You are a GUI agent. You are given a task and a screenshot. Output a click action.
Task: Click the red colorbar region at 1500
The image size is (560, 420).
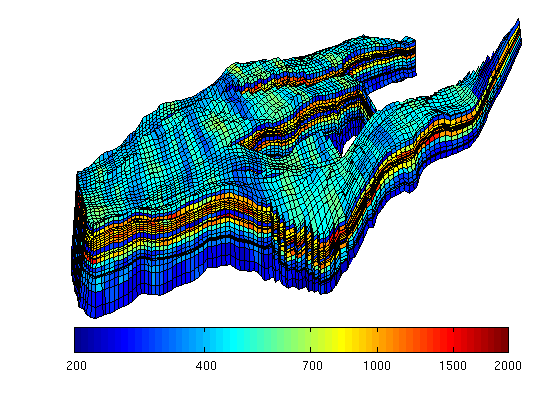454,340
